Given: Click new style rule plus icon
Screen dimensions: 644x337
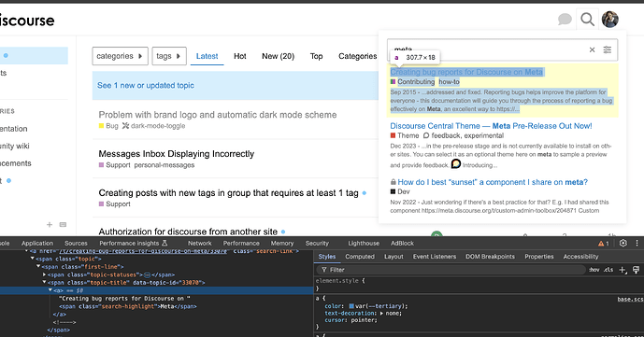Looking at the screenshot, I should point(623,270).
